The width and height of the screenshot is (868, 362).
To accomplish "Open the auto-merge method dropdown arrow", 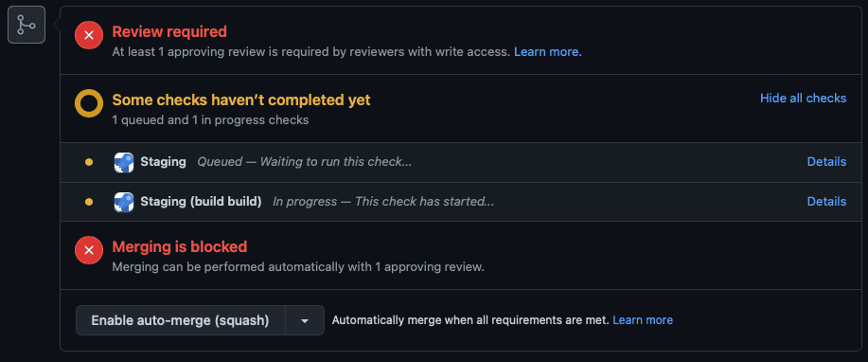I will coord(305,320).
